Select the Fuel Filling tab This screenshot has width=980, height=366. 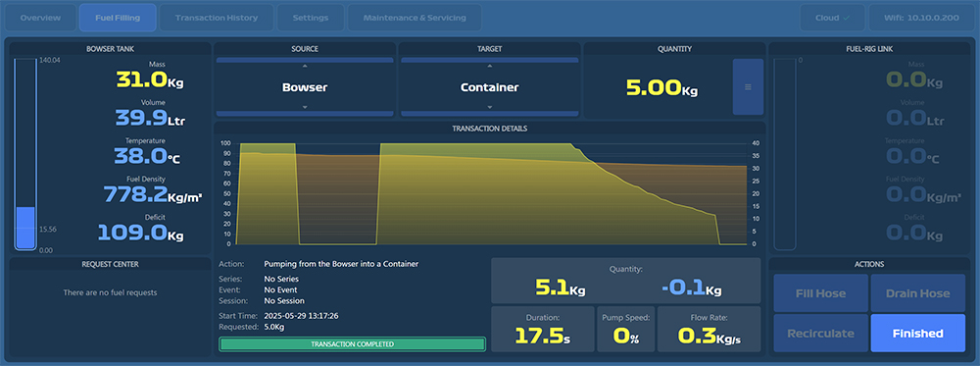point(118,18)
